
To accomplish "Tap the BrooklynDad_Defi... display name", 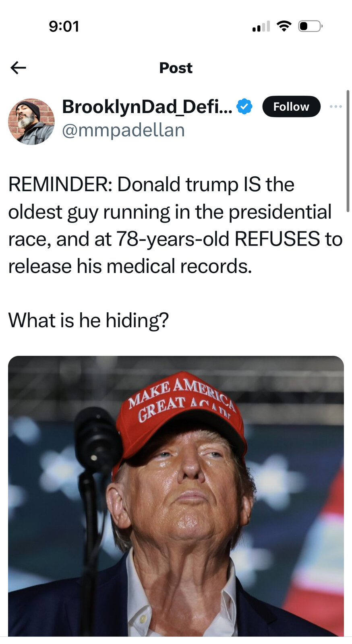I will [x=147, y=107].
